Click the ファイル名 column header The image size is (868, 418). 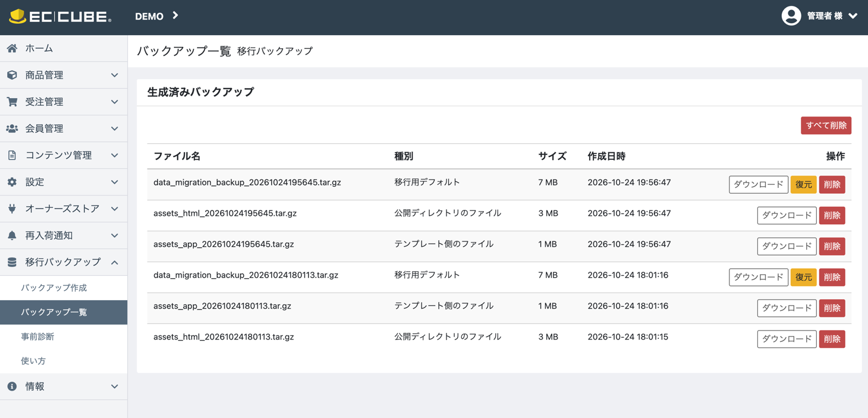coord(177,156)
